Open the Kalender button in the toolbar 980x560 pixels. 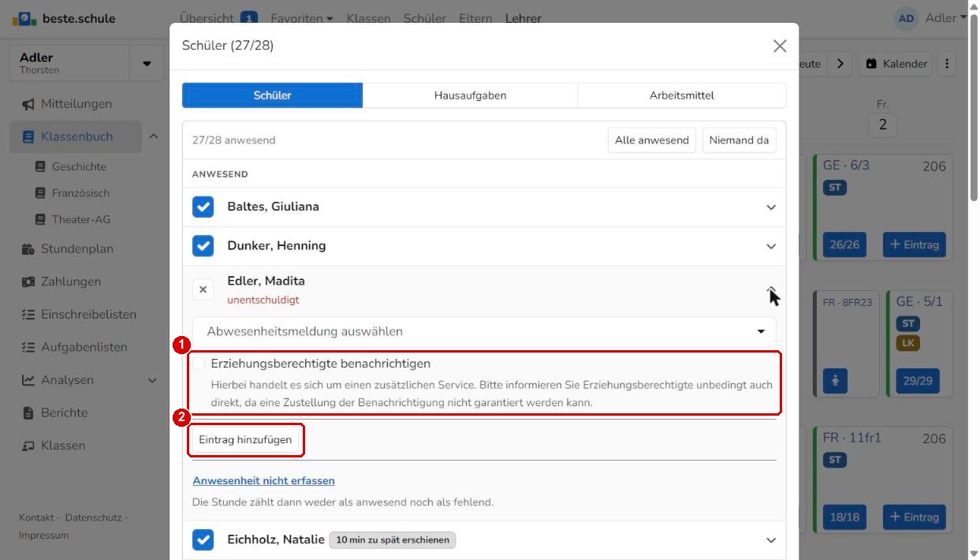point(895,64)
